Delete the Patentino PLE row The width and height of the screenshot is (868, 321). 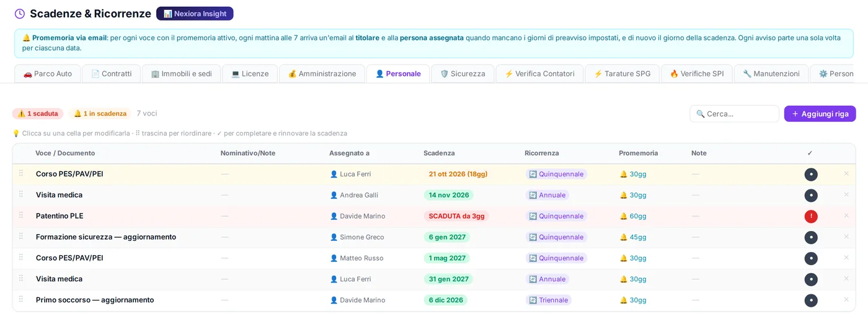point(846,215)
